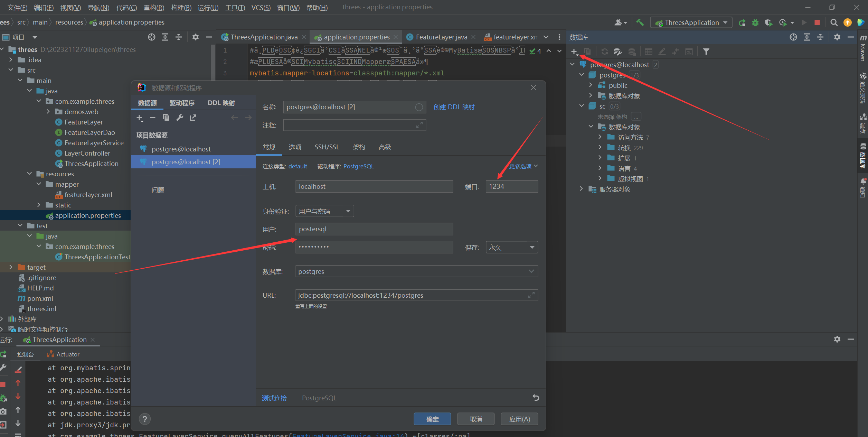This screenshot has height=437, width=868.
Task: Collapse the resources folder in project tree
Action: [x=30, y=174]
